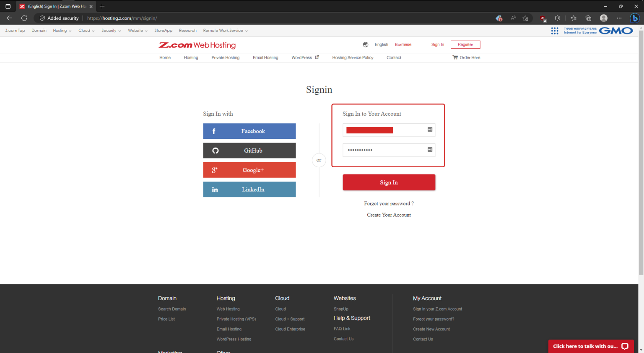Open the Extensions puzzle-piece icon
644x353 pixels.
557,18
